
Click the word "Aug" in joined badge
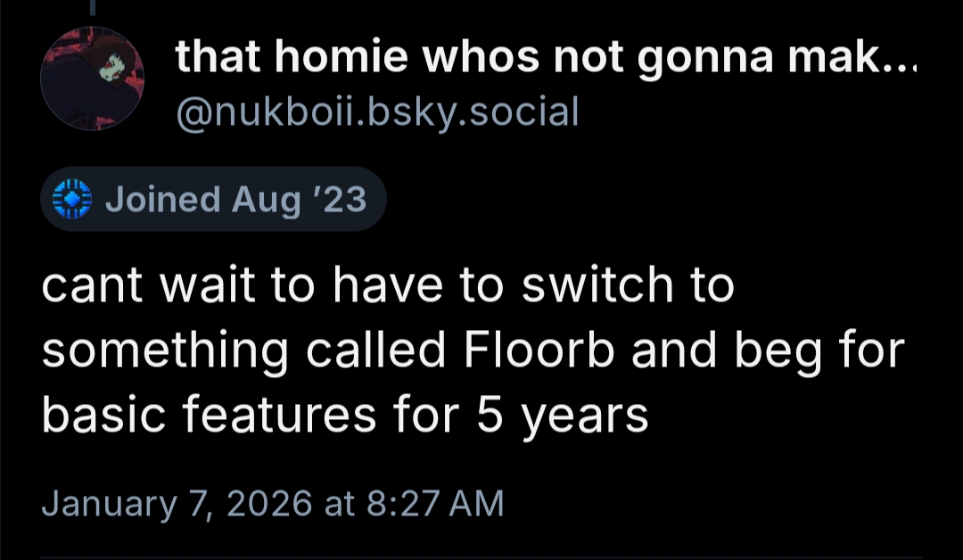click(266, 200)
